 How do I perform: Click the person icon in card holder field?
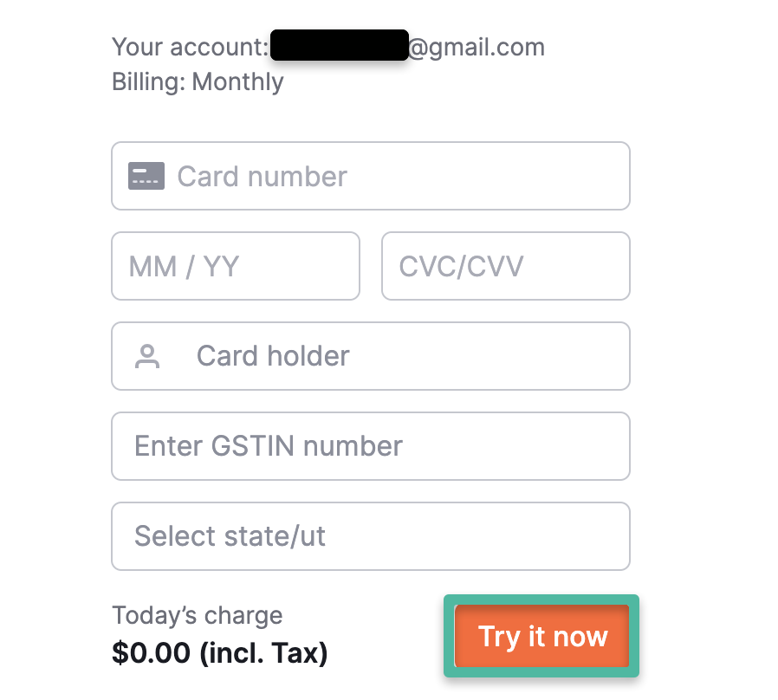pyautogui.click(x=147, y=355)
